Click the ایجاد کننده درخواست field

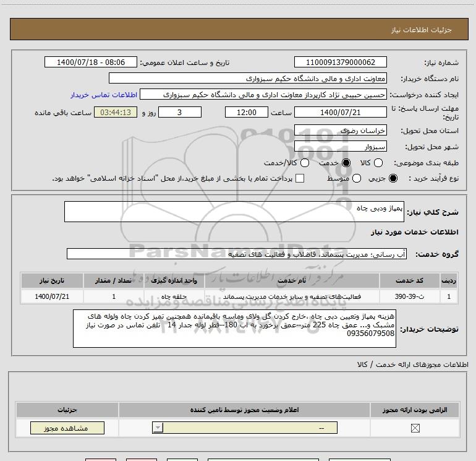(x=263, y=95)
